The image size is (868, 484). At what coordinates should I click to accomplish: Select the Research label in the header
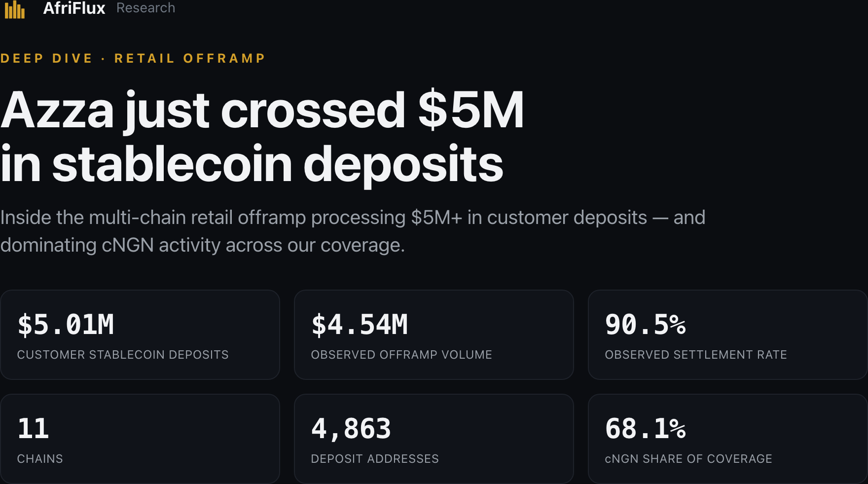145,7
